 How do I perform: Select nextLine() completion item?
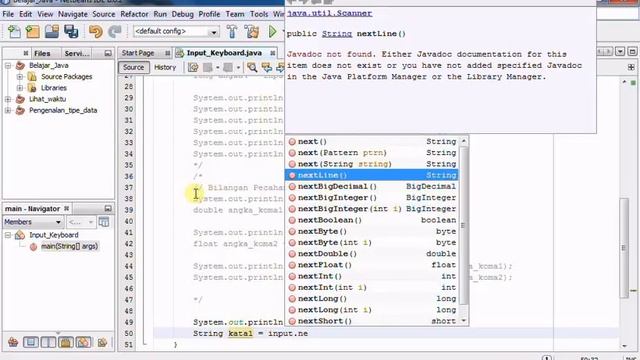372,175
